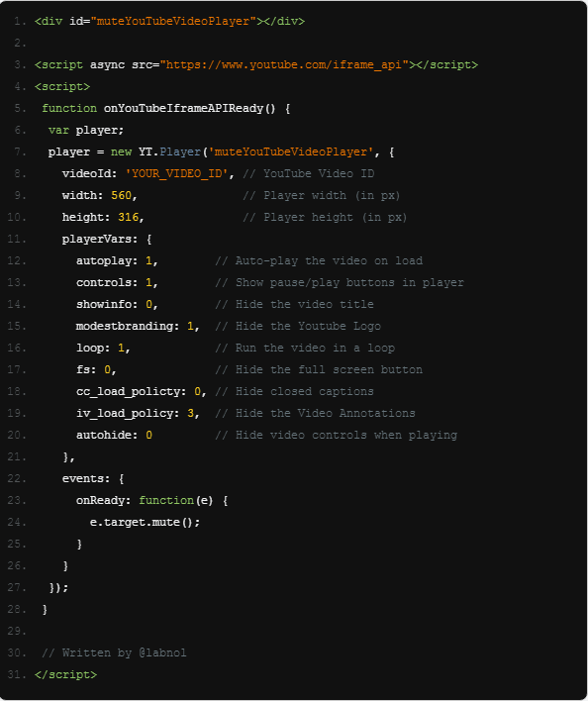Click the "// Auto-play the video on load" comment
Viewport: 588px width, 701px height.
point(319,260)
